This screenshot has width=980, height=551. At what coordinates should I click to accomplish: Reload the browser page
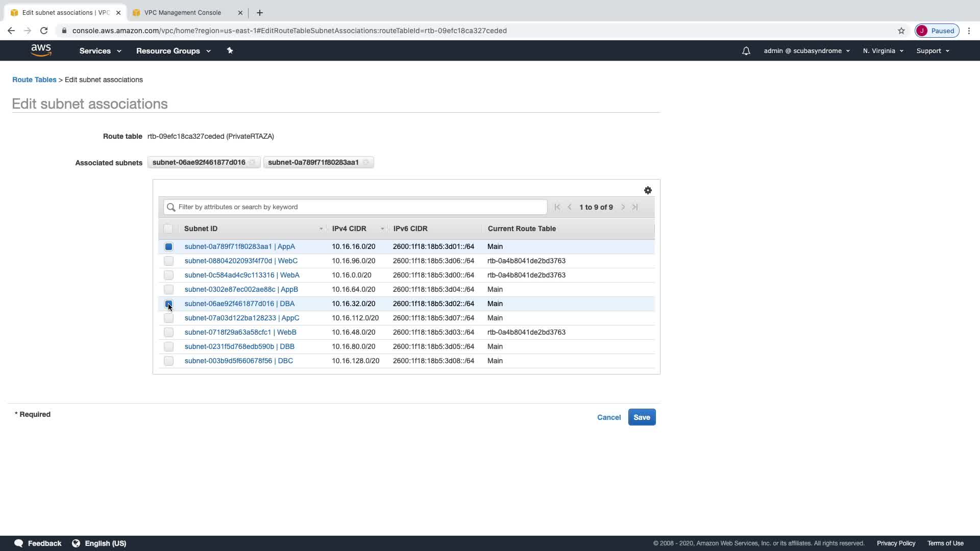44,31
